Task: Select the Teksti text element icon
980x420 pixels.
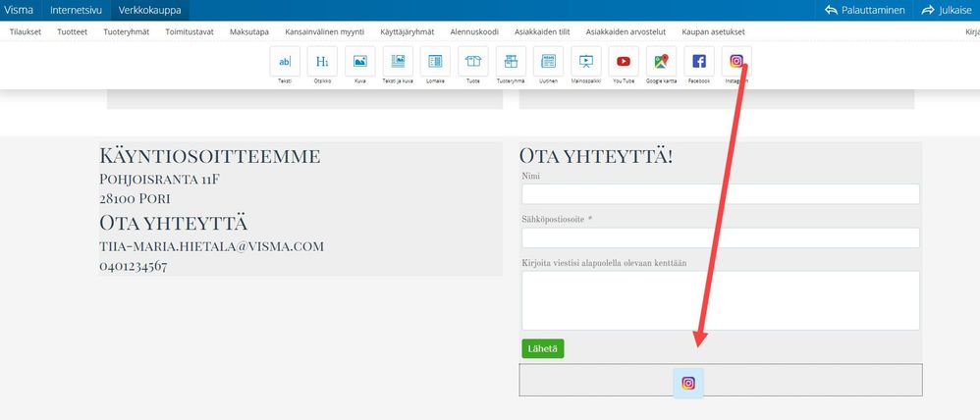Action: tap(285, 61)
